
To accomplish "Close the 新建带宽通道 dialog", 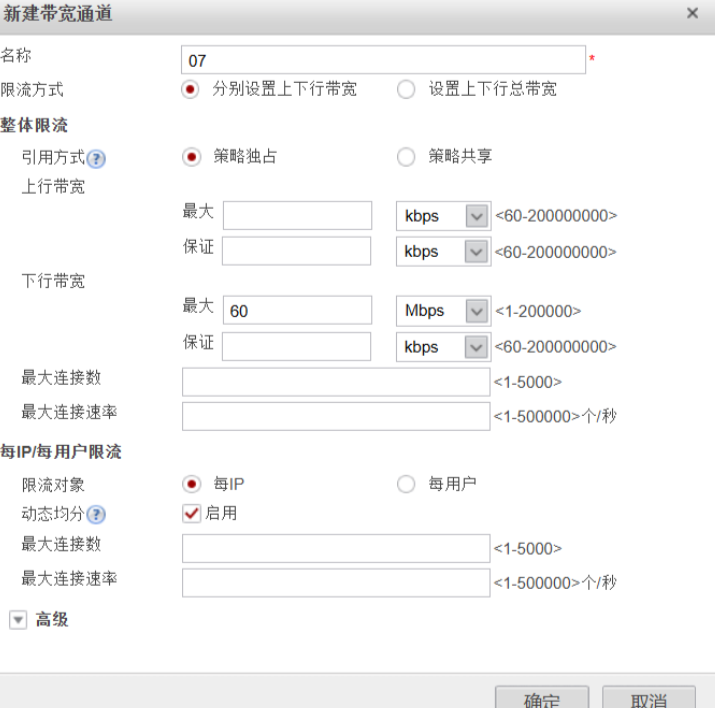I will [x=692, y=13].
